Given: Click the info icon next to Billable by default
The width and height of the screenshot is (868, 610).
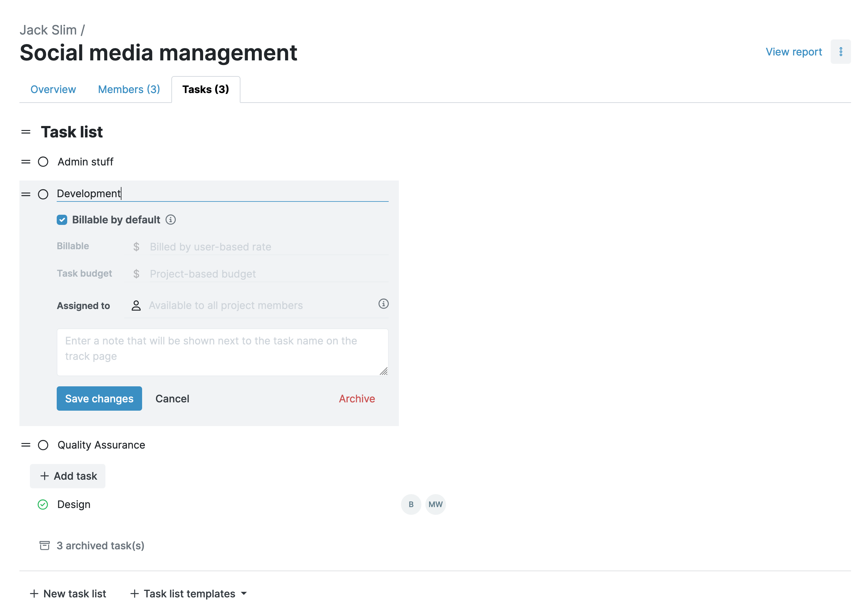Looking at the screenshot, I should pos(171,220).
